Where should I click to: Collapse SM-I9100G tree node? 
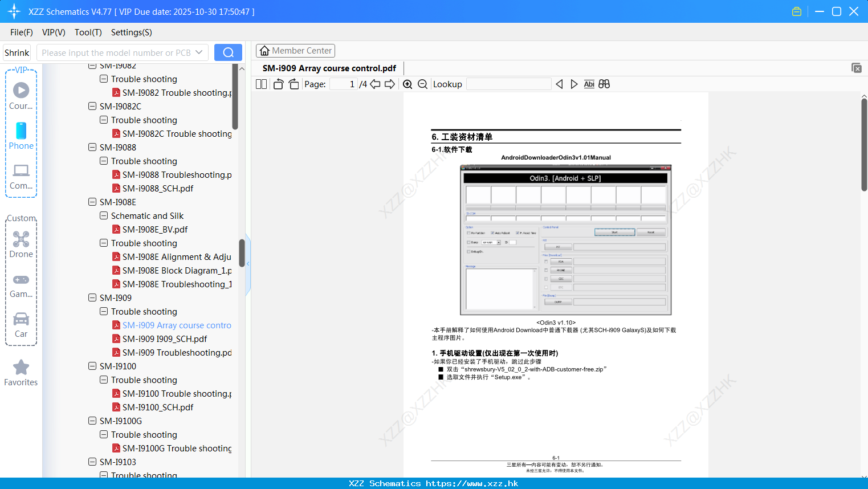[92, 421]
